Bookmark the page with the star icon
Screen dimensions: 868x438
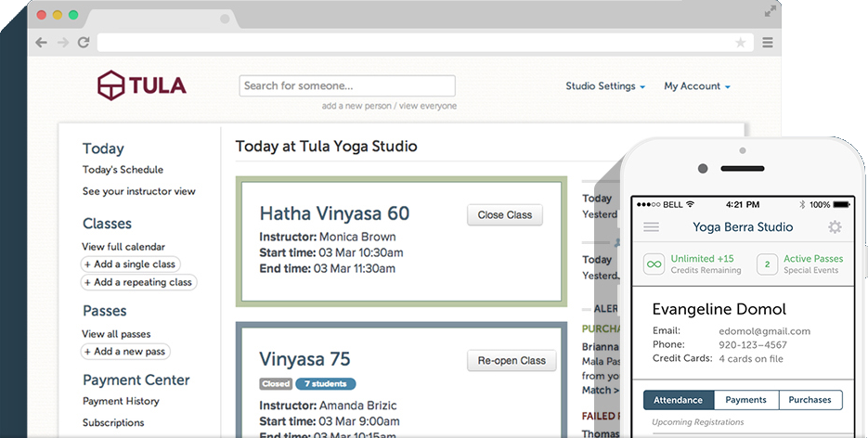tap(740, 43)
